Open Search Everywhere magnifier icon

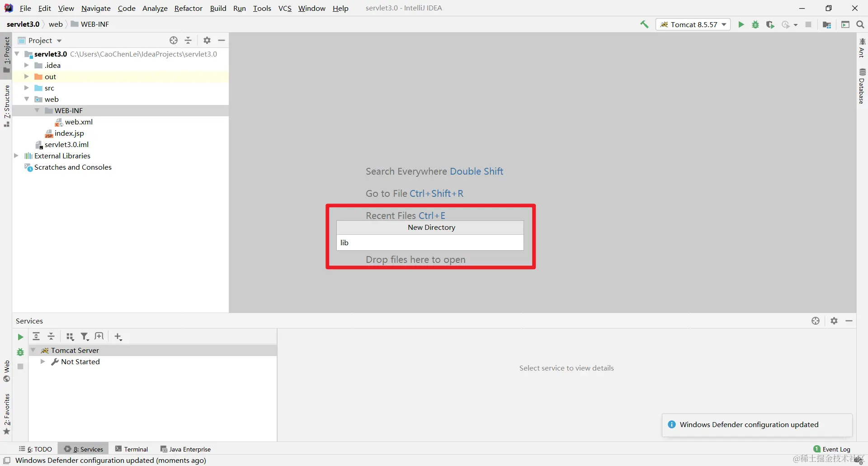[x=860, y=24]
